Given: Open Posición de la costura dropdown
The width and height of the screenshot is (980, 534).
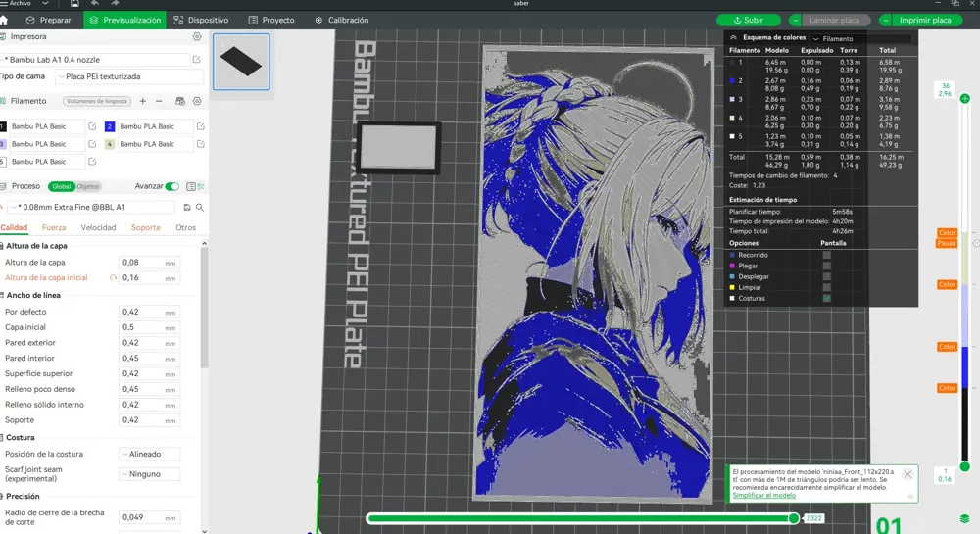Looking at the screenshot, I should [149, 454].
